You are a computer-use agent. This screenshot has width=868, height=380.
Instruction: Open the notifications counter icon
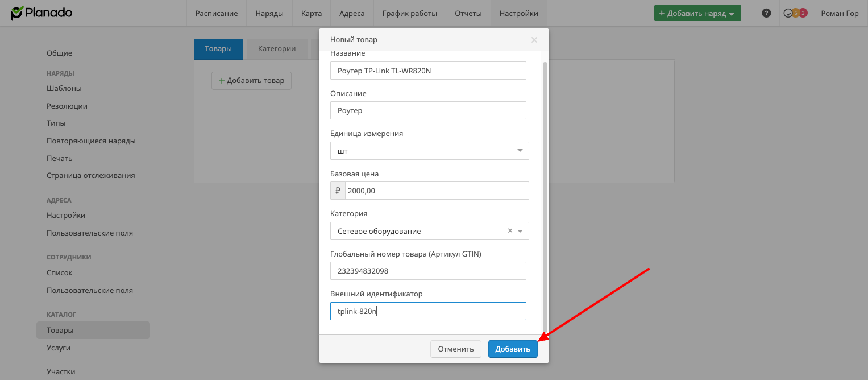click(795, 13)
